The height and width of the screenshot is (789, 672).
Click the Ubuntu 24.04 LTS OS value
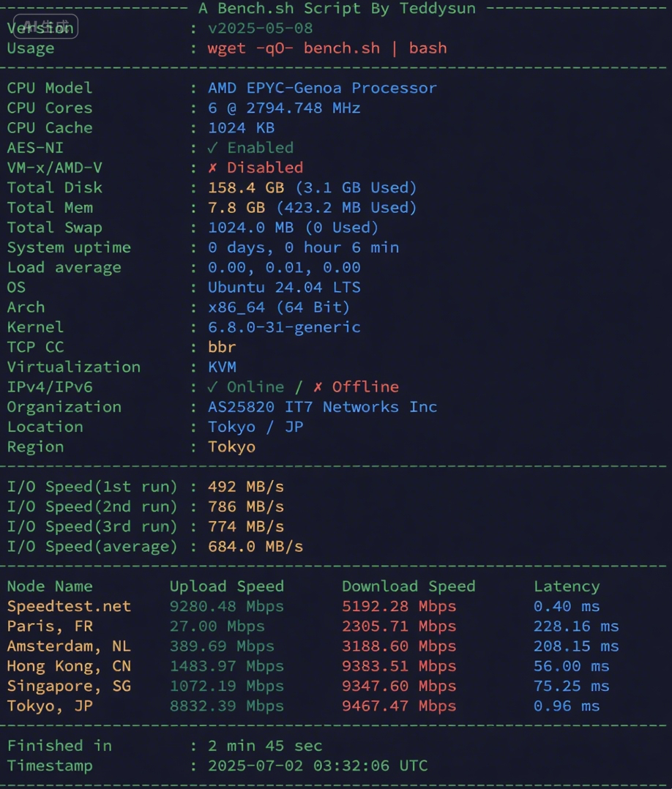(284, 288)
